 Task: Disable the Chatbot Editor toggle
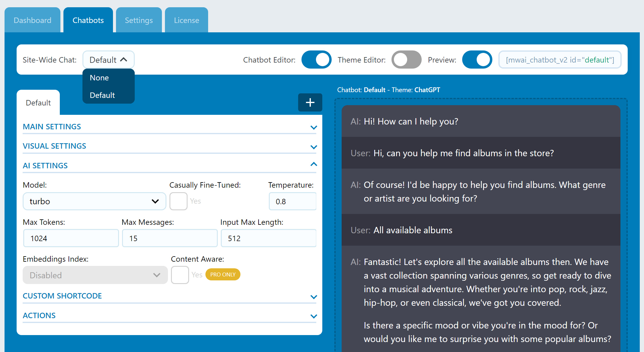316,60
